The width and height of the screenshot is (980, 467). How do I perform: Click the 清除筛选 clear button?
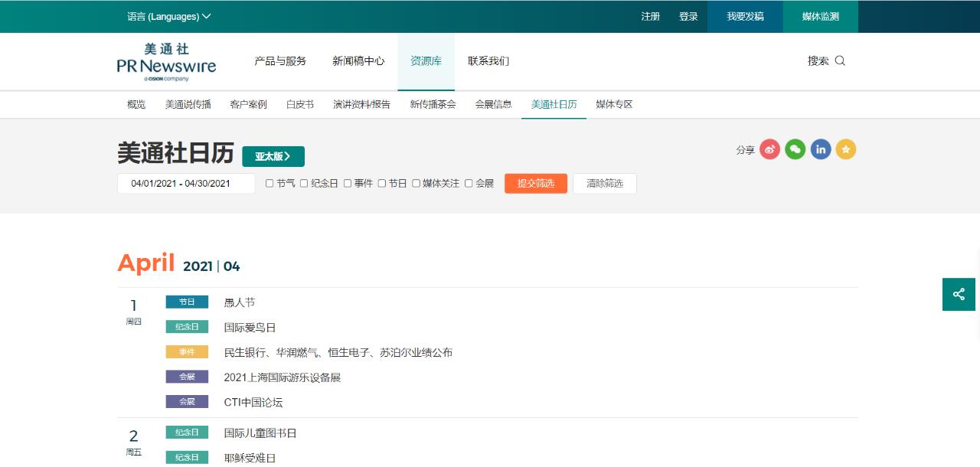pos(604,183)
